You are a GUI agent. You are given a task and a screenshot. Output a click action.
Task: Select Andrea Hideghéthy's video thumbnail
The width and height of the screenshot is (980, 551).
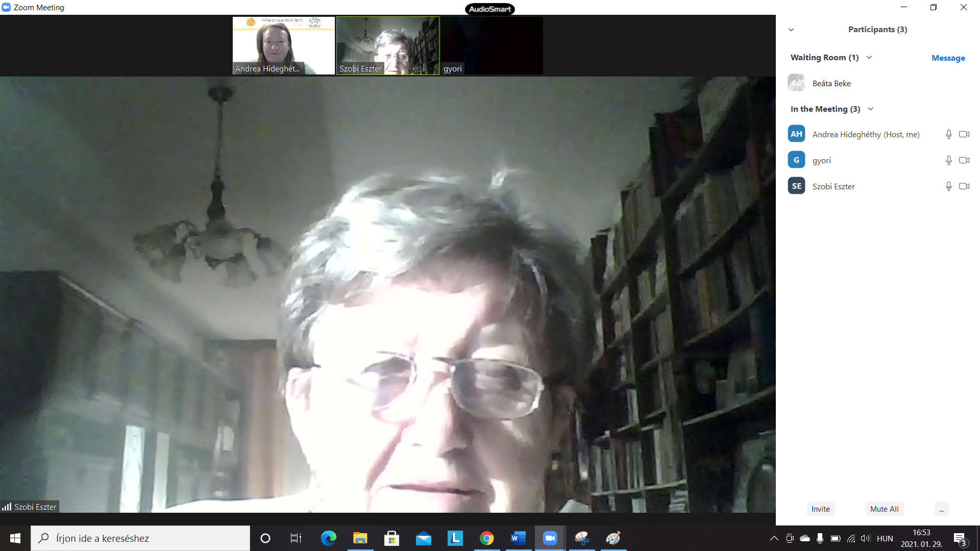(284, 45)
